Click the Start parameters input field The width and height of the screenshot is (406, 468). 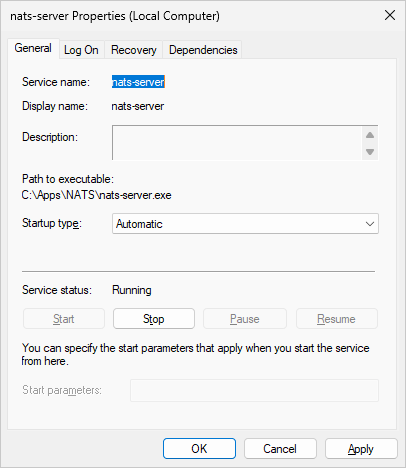coord(254,390)
